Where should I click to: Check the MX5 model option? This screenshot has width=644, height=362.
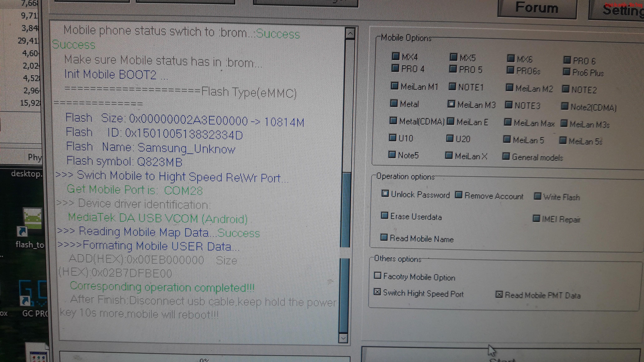click(453, 57)
